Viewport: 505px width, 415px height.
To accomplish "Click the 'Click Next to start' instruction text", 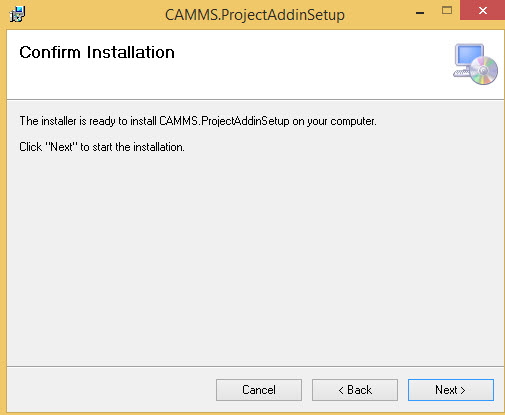I will (x=102, y=147).
